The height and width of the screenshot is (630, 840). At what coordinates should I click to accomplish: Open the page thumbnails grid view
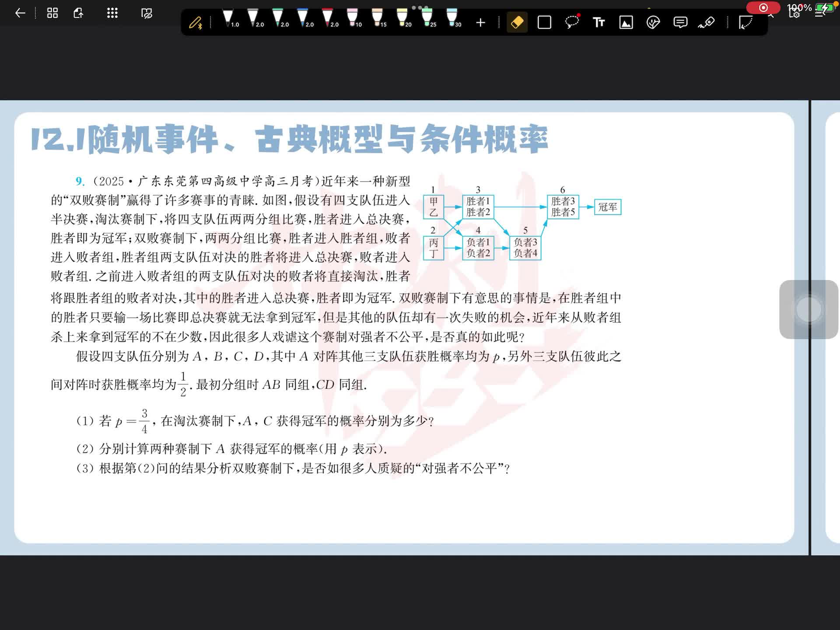click(52, 13)
